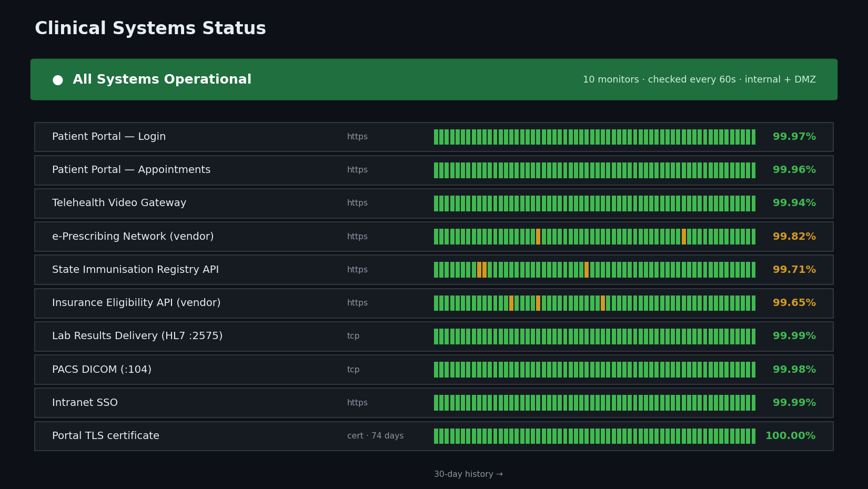
Task: Open the Telehealth Video Gateway monitor
Action: (x=434, y=203)
